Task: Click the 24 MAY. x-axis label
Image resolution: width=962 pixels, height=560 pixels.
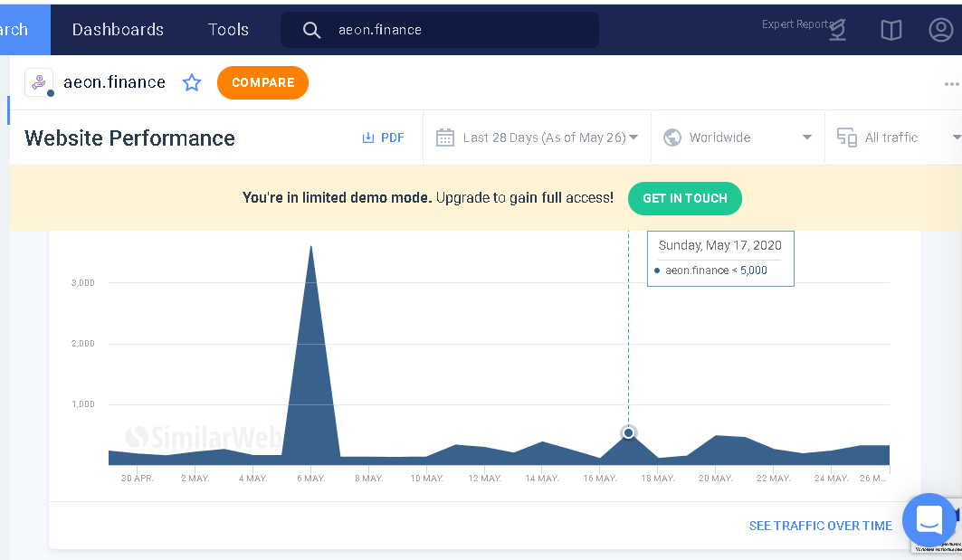Action: pyautogui.click(x=832, y=479)
